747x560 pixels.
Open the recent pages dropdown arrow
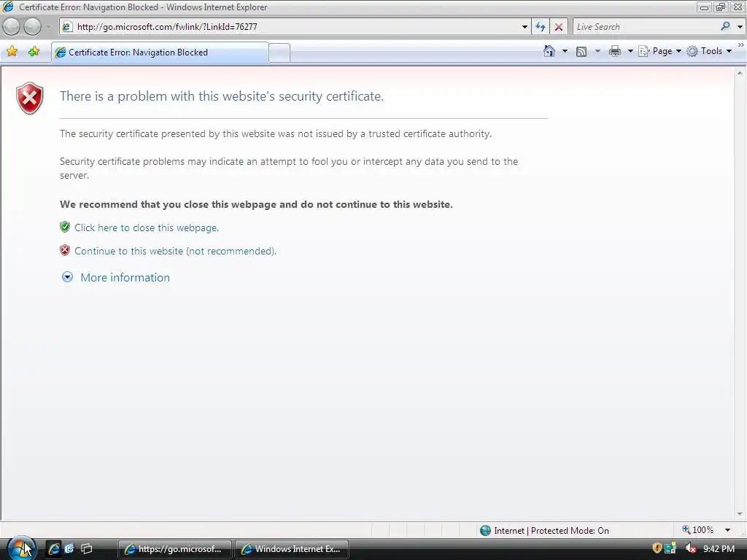coord(48,27)
